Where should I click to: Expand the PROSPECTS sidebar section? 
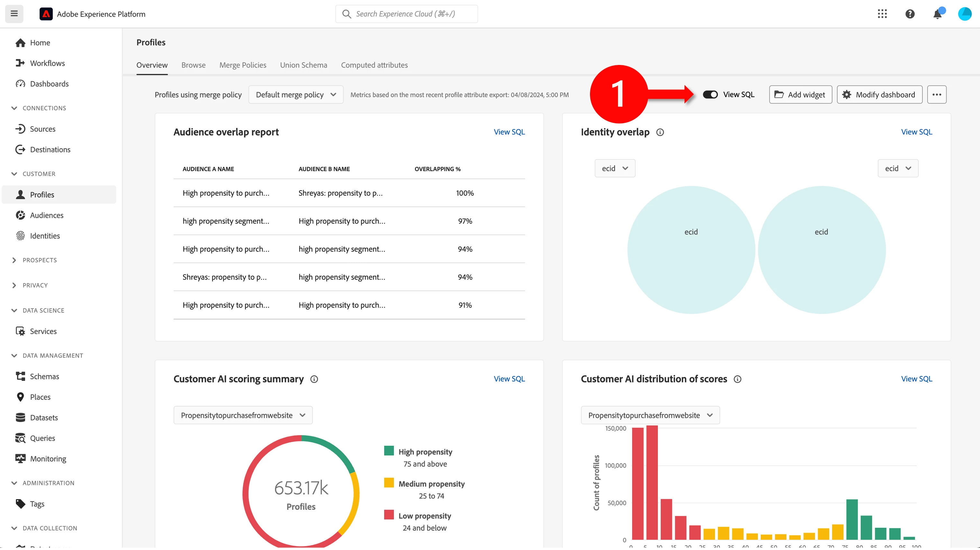pyautogui.click(x=14, y=260)
